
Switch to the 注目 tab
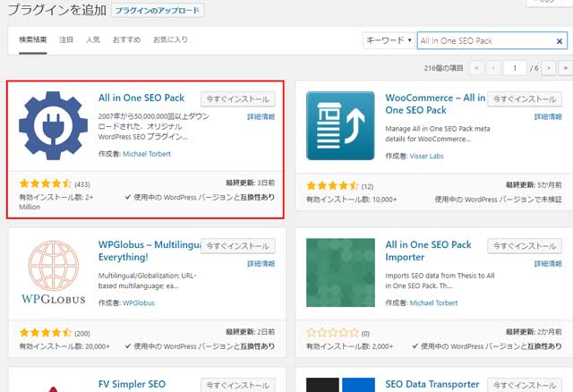(66, 39)
